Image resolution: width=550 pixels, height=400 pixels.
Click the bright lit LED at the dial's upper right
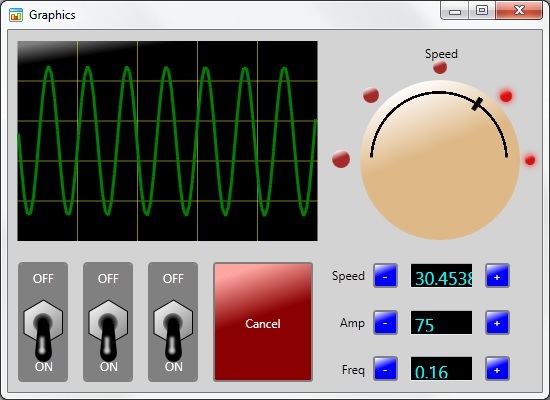coord(506,96)
